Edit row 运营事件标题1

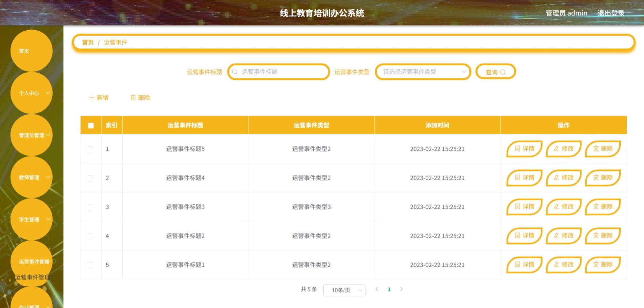[x=564, y=265]
